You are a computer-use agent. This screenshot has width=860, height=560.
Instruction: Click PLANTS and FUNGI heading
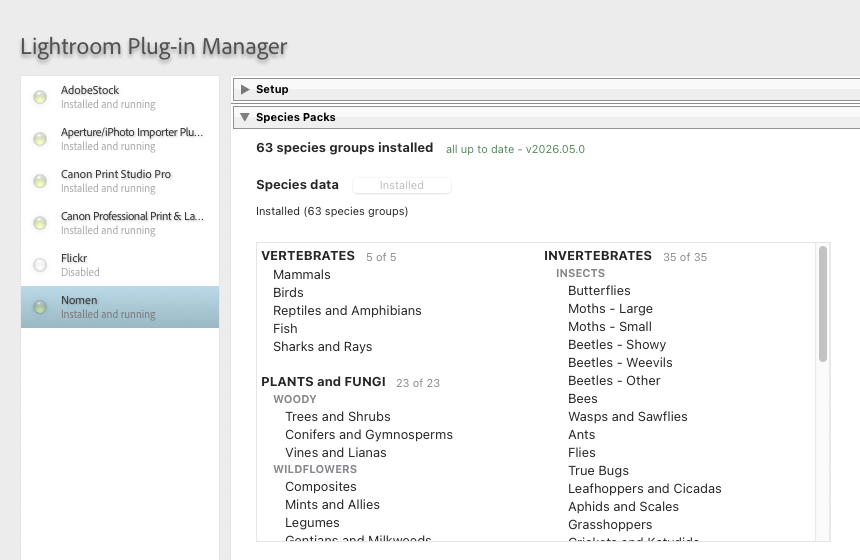324,382
